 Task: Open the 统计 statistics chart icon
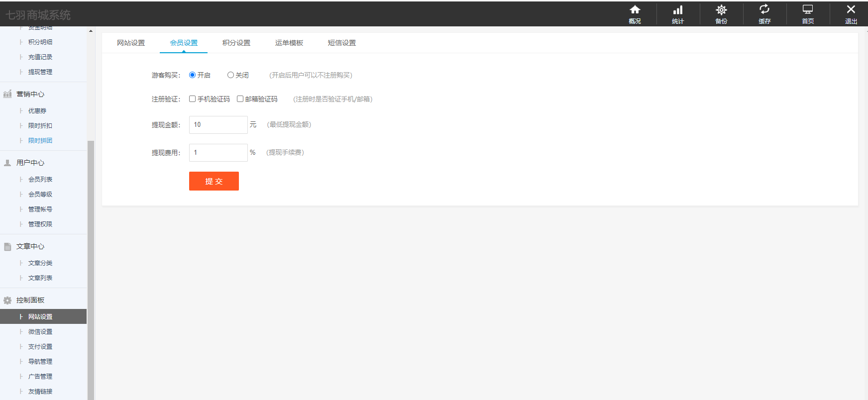point(678,10)
